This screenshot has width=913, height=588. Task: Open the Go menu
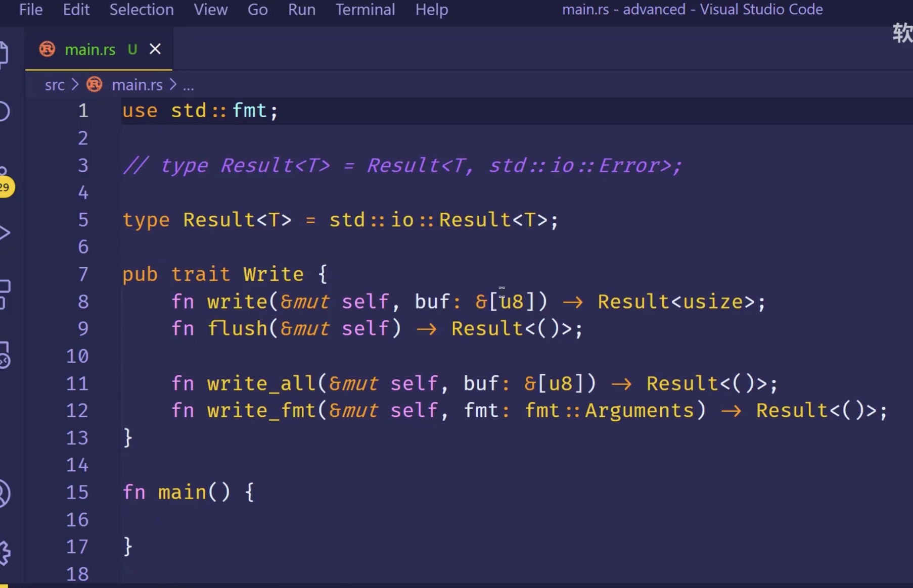click(x=257, y=10)
